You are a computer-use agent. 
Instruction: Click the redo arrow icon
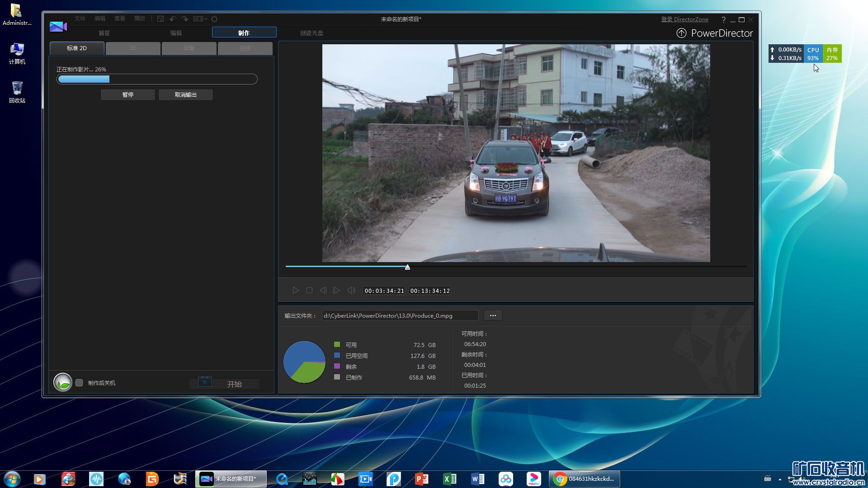pyautogui.click(x=185, y=19)
